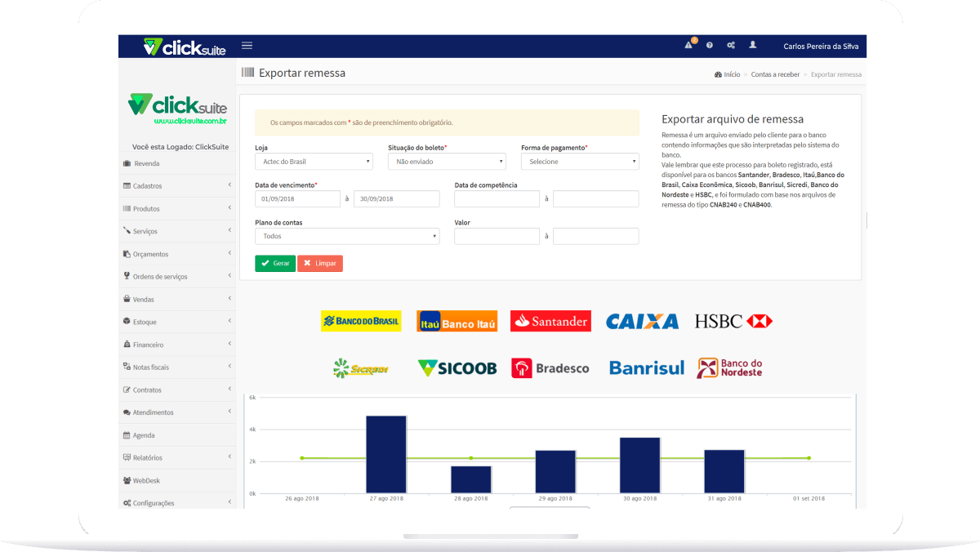Expand the Vendas sidebar section
980x552 pixels.
177,300
